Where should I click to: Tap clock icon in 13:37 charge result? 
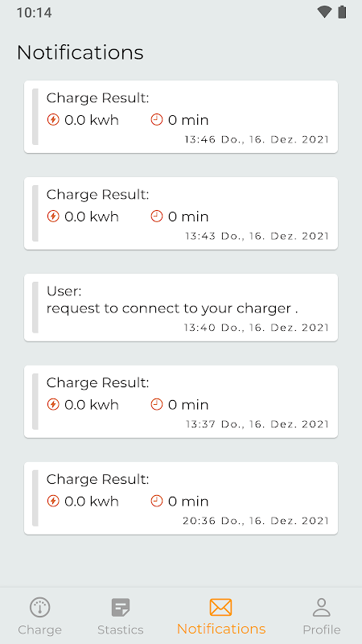(157, 405)
